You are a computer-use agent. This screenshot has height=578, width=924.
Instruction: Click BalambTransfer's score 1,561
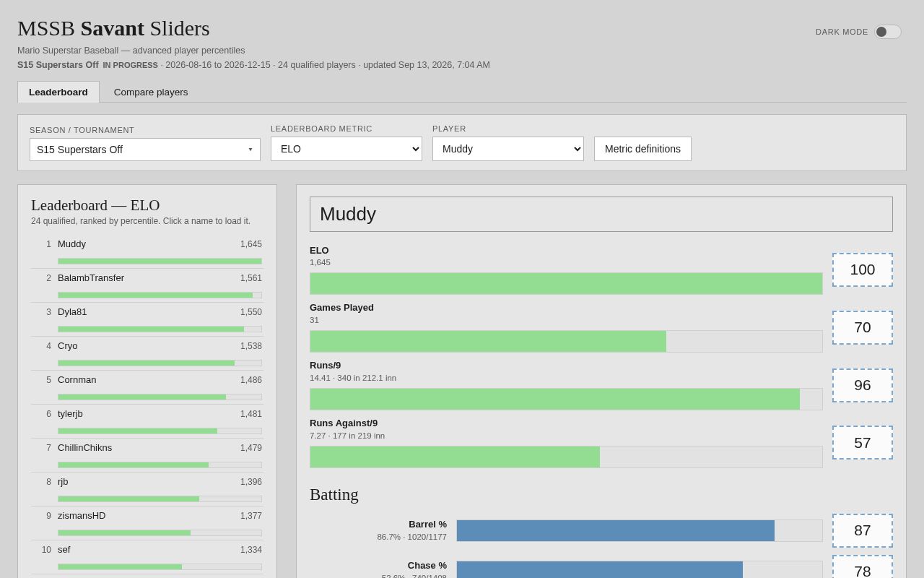pyautogui.click(x=251, y=278)
